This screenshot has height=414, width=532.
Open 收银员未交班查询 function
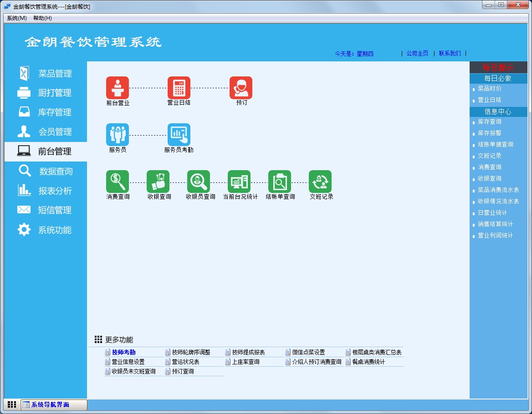pos(133,371)
